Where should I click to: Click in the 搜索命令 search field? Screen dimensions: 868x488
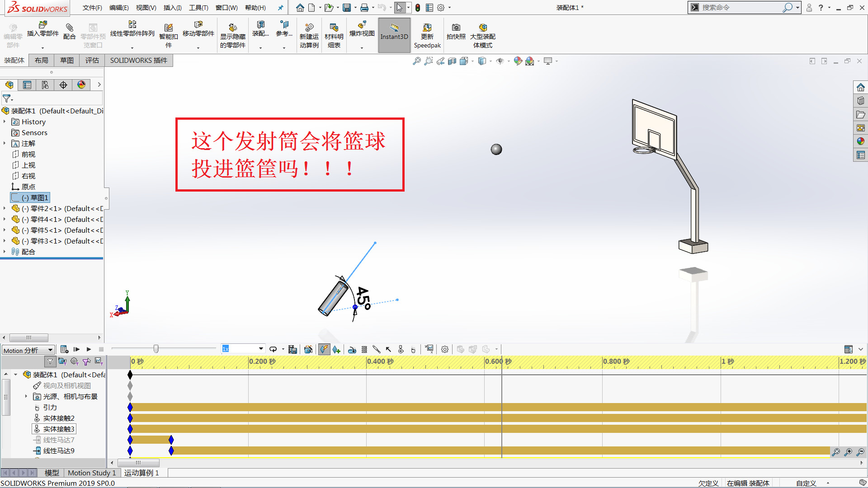pos(741,8)
